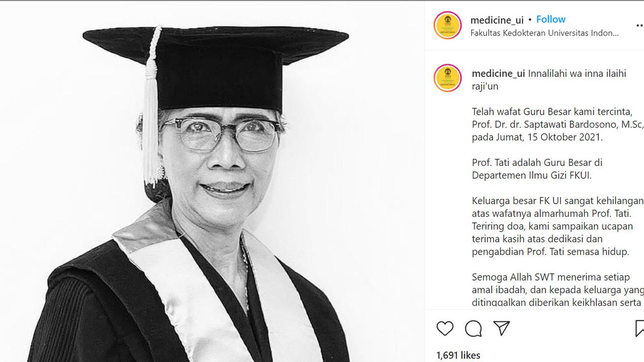Click the Follow link
The height and width of the screenshot is (362, 644).
pyautogui.click(x=550, y=19)
